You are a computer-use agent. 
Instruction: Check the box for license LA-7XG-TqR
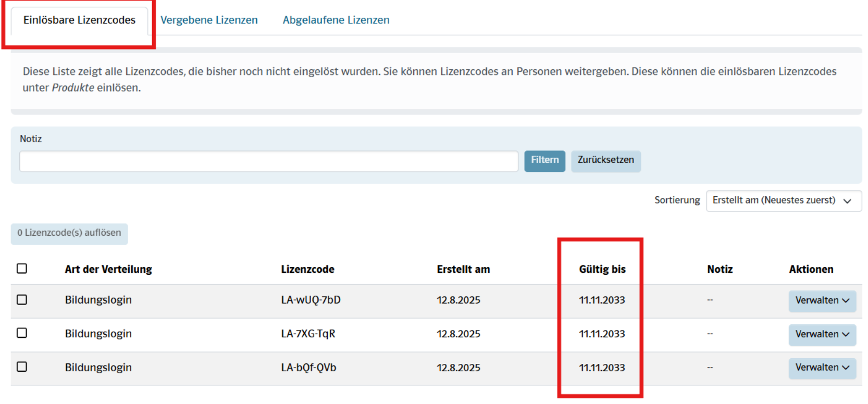point(22,333)
